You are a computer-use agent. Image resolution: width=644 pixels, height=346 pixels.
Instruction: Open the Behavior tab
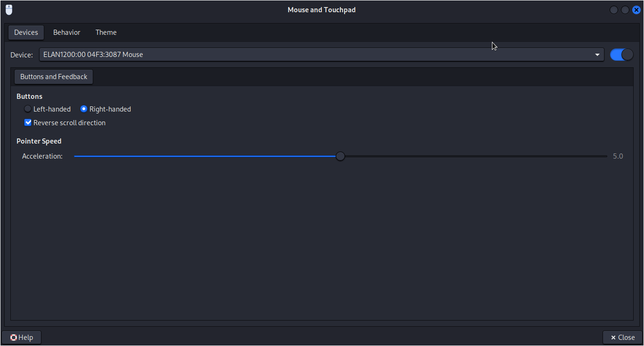(x=66, y=32)
